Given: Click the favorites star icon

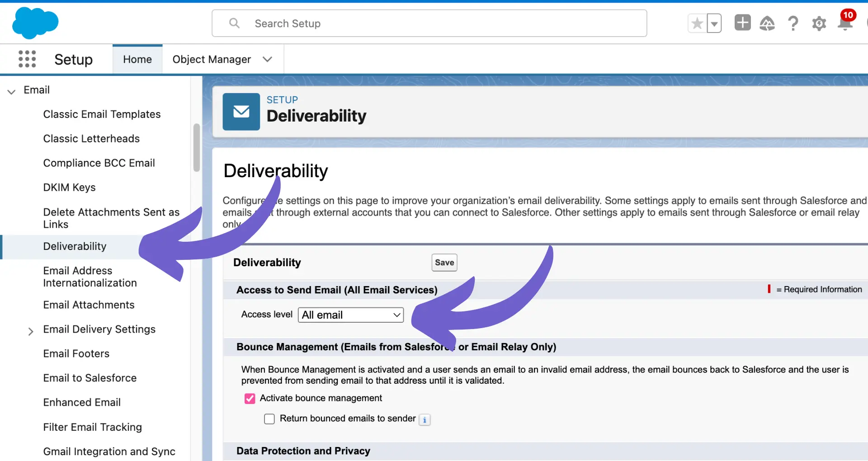Looking at the screenshot, I should 697,24.
